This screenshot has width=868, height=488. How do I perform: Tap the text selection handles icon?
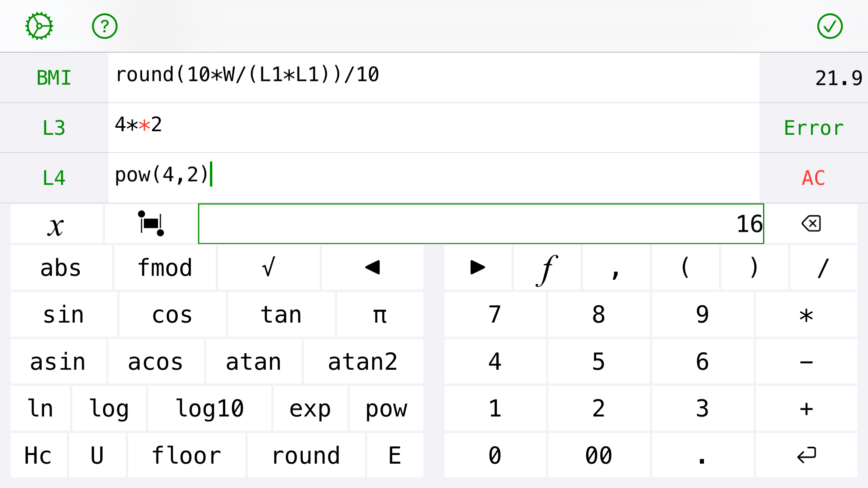pyautogui.click(x=151, y=224)
